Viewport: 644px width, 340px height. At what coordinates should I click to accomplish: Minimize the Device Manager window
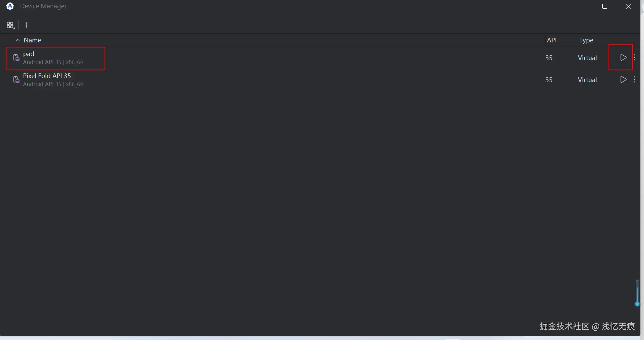[582, 6]
